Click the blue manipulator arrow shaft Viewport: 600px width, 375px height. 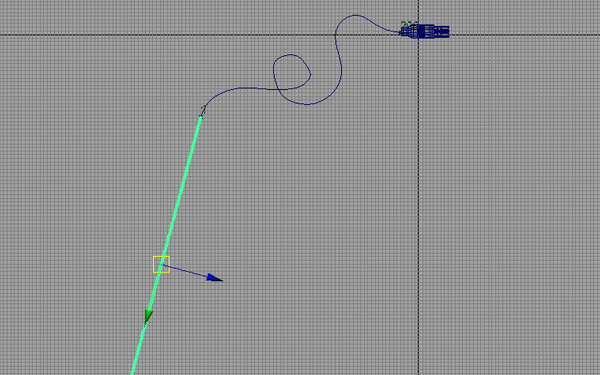[185, 270]
